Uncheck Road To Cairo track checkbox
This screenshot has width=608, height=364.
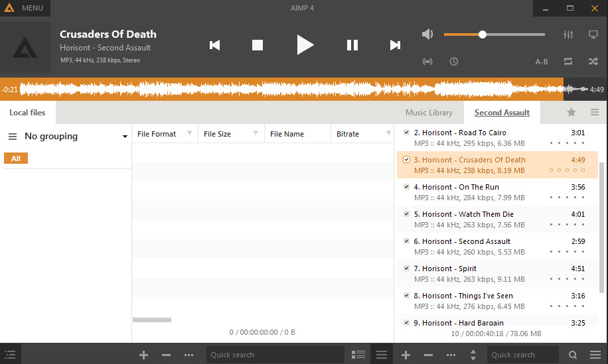pyautogui.click(x=406, y=132)
